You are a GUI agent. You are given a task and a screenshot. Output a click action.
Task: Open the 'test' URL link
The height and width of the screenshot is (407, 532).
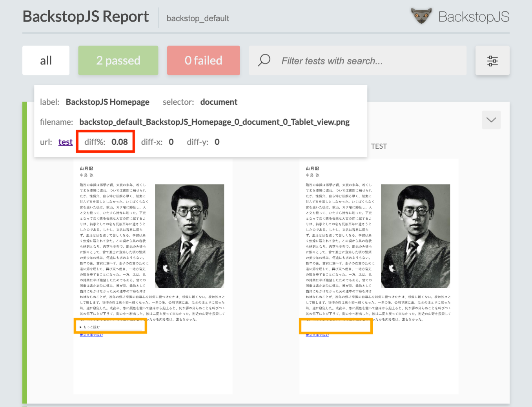(66, 142)
